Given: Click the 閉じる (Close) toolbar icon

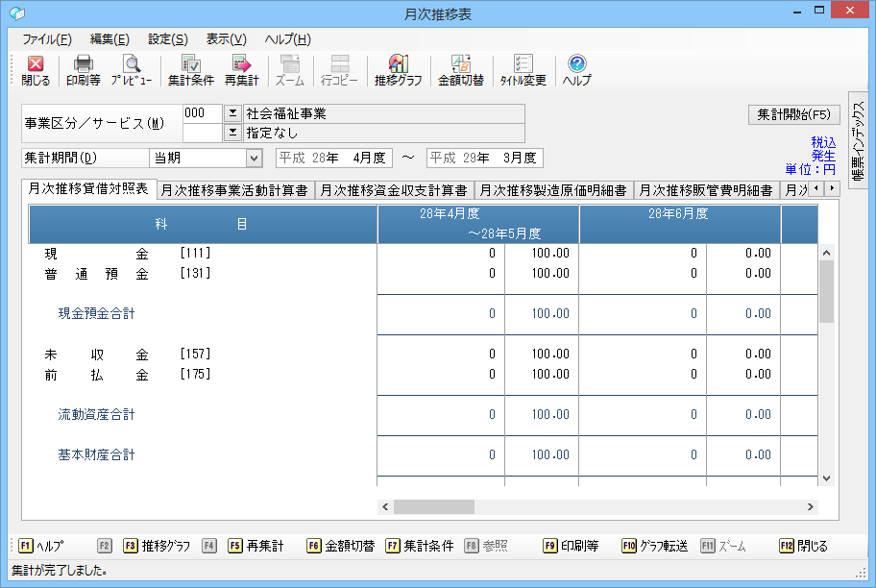Looking at the screenshot, I should [x=36, y=70].
